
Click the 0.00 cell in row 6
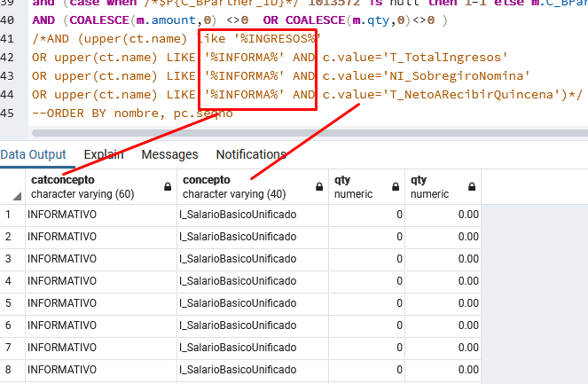click(443, 325)
